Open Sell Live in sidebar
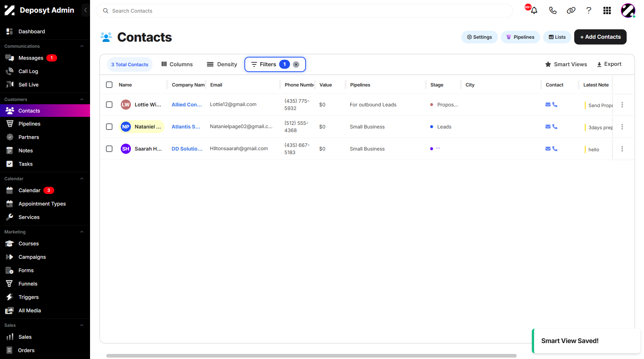The width and height of the screenshot is (644, 359). pos(45,85)
